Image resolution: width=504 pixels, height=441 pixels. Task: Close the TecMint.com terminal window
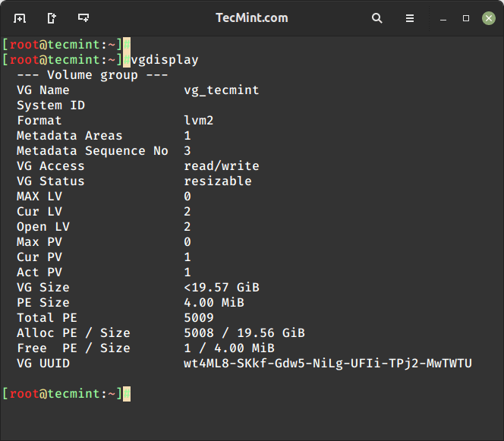[488, 17]
